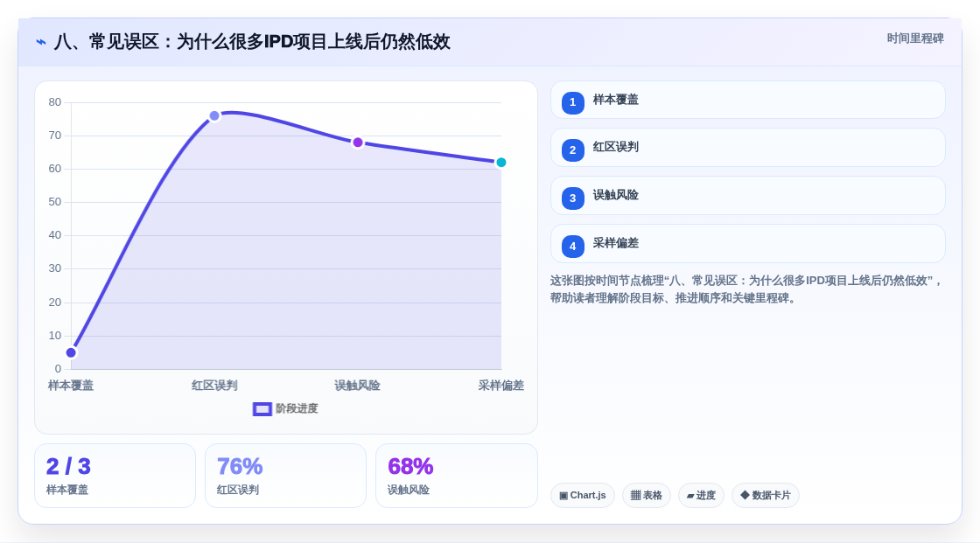980x543 pixels.
Task: Click the cyan 采样偏差 data point
Action: 500,163
